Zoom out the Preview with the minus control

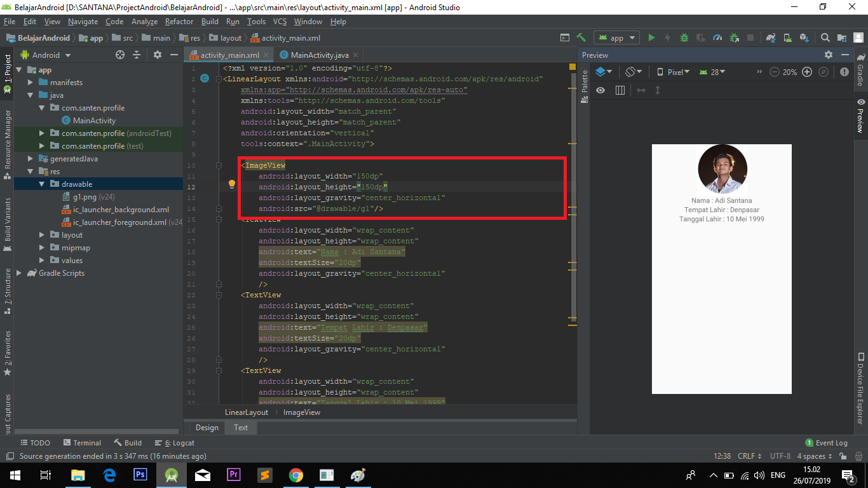click(x=775, y=72)
